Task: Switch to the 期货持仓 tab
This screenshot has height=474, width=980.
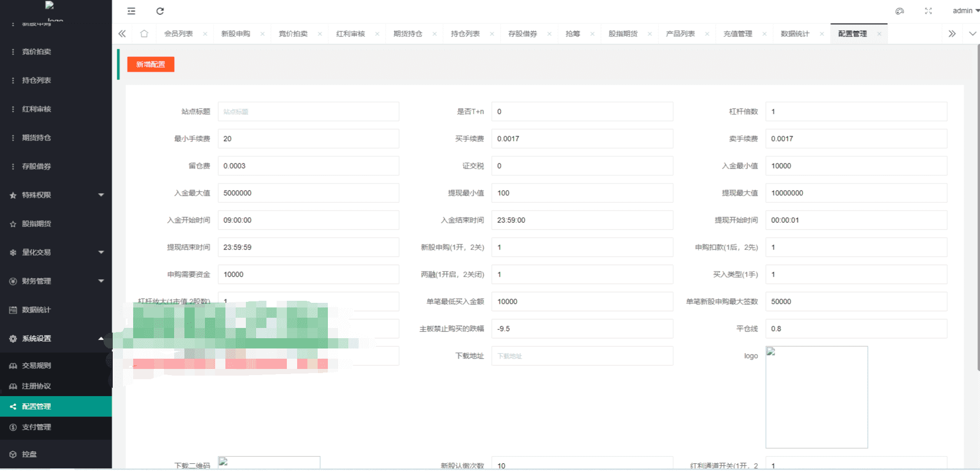Action: click(408, 34)
